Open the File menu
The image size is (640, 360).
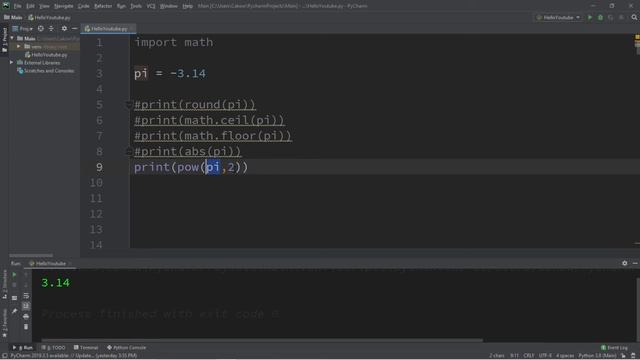coord(18,6)
